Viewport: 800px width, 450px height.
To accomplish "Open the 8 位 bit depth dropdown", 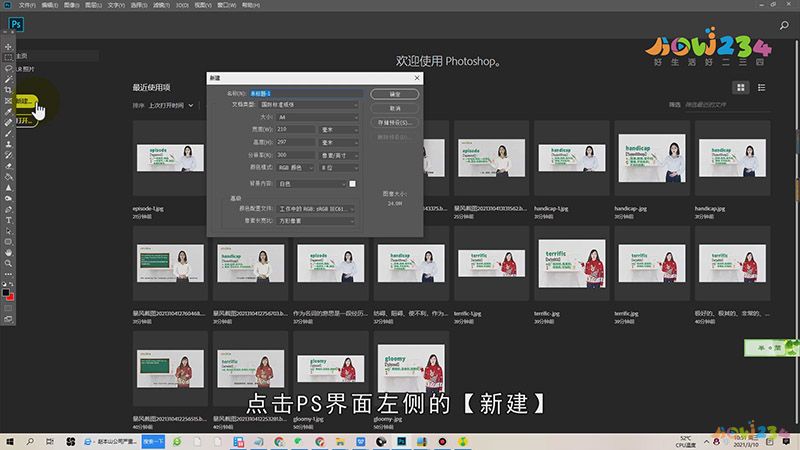I will click(339, 167).
